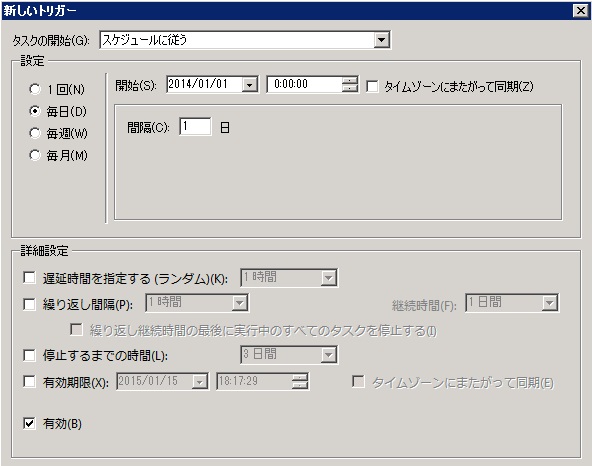Screen dimensions: 592x466
Task: Uncheck the 有効(B) checkbox
Action: pos(29,423)
